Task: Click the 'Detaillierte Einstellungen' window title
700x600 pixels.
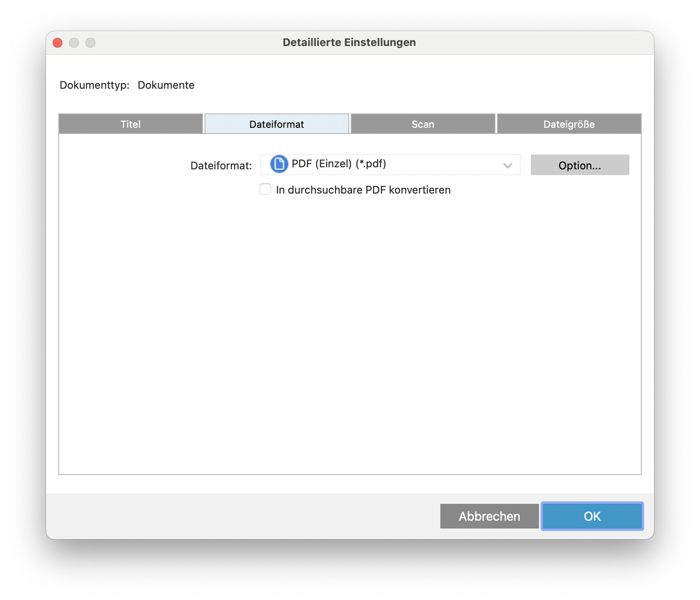Action: (349, 42)
